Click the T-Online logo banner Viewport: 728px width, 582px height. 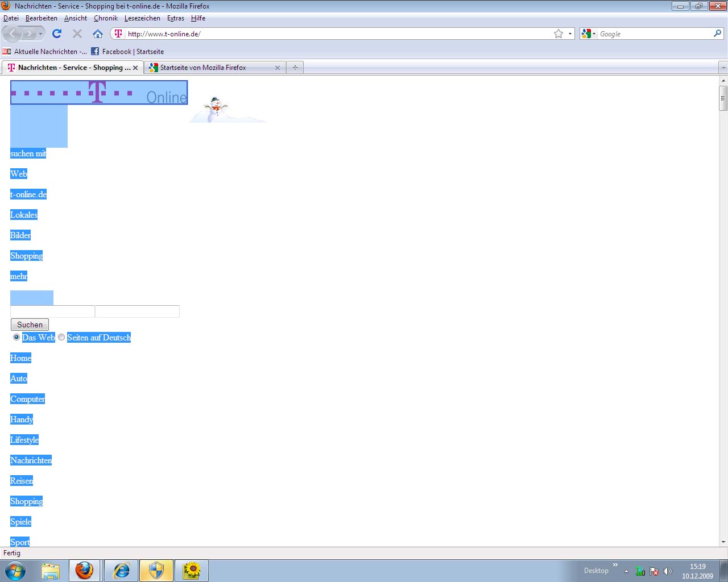point(99,93)
